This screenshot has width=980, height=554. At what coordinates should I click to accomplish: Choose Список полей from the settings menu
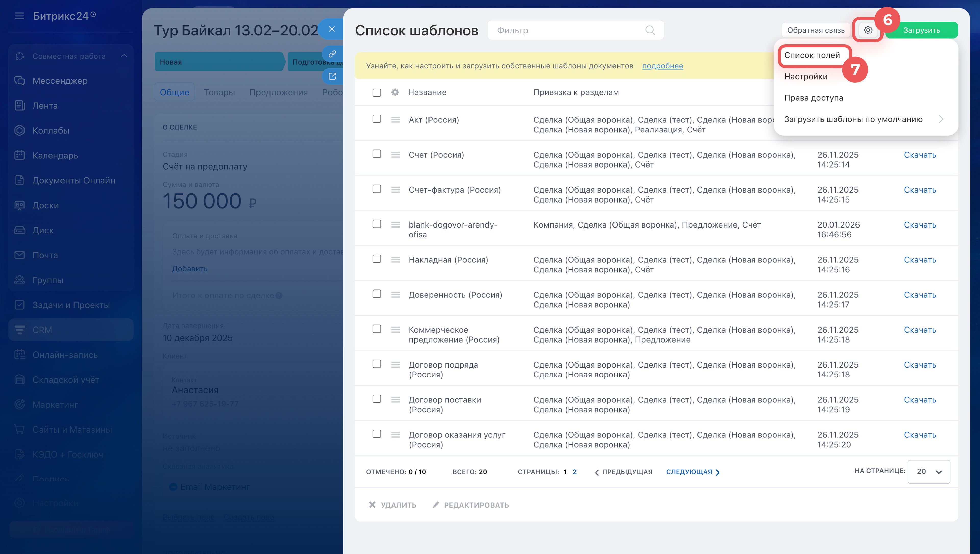812,55
